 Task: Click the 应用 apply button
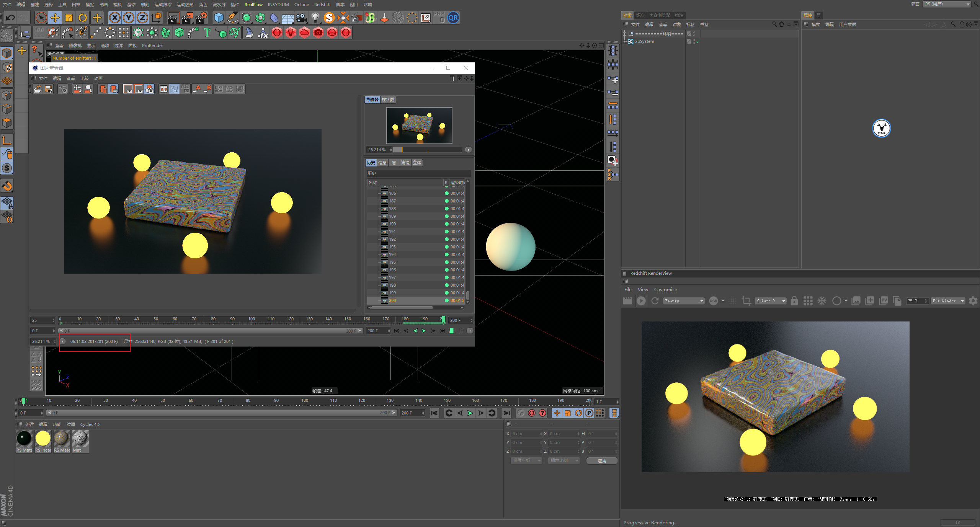click(602, 461)
